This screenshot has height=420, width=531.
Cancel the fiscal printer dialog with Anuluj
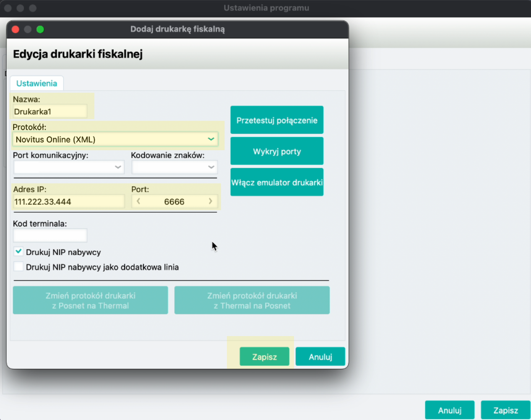(320, 357)
